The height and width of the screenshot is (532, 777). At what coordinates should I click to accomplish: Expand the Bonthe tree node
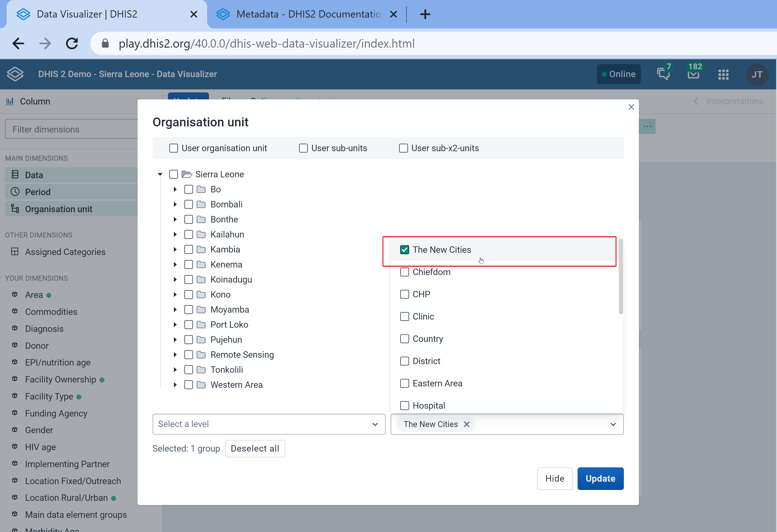click(175, 219)
